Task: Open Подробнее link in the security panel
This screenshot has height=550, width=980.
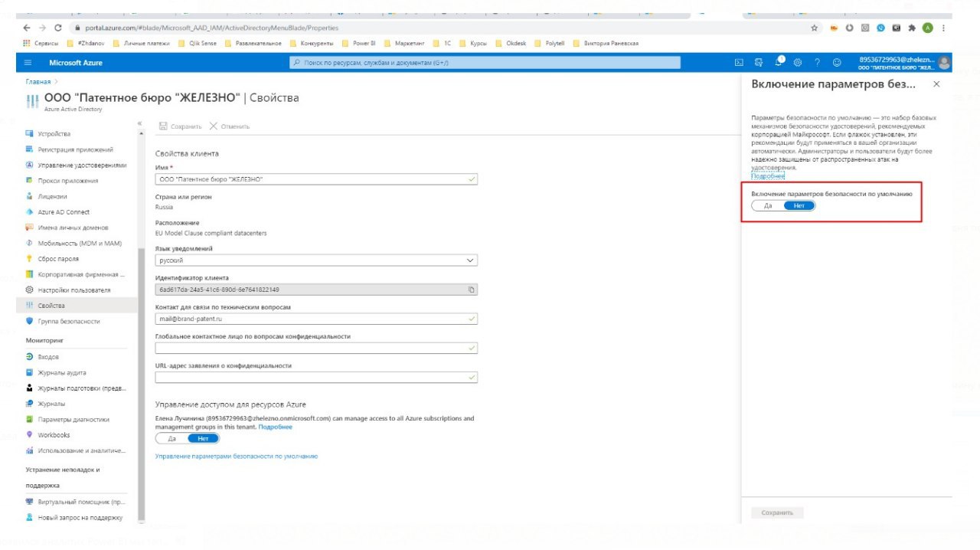Action: [x=768, y=176]
